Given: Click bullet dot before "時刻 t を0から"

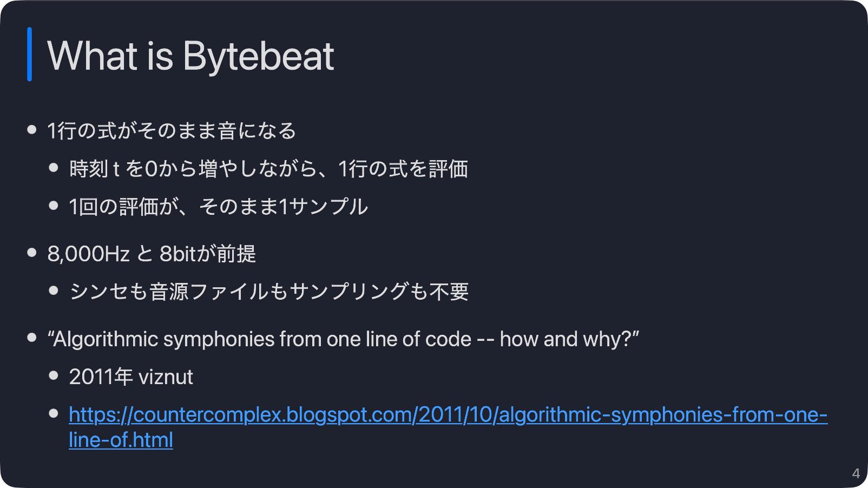Looking at the screenshot, I should click(x=53, y=168).
